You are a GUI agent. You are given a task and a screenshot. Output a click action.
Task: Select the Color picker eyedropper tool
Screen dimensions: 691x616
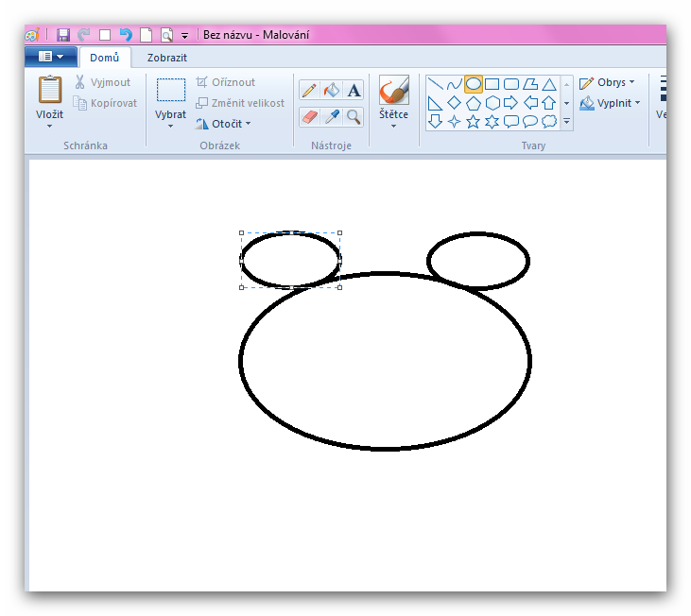click(332, 117)
